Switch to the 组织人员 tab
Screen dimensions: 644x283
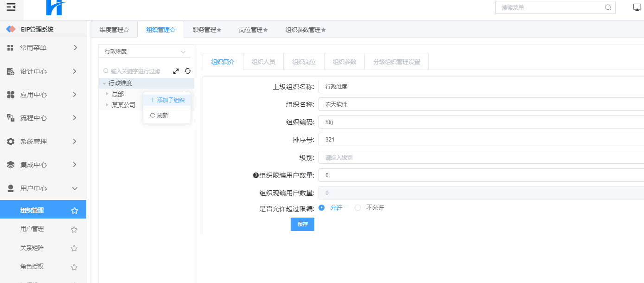click(x=263, y=62)
